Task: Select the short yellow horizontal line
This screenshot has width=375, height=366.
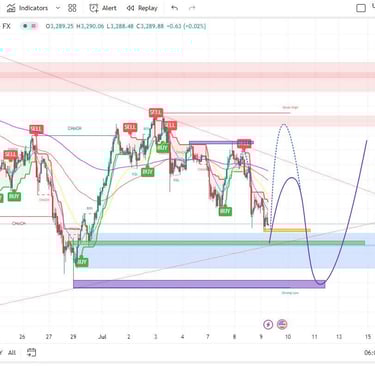Action: point(287,230)
